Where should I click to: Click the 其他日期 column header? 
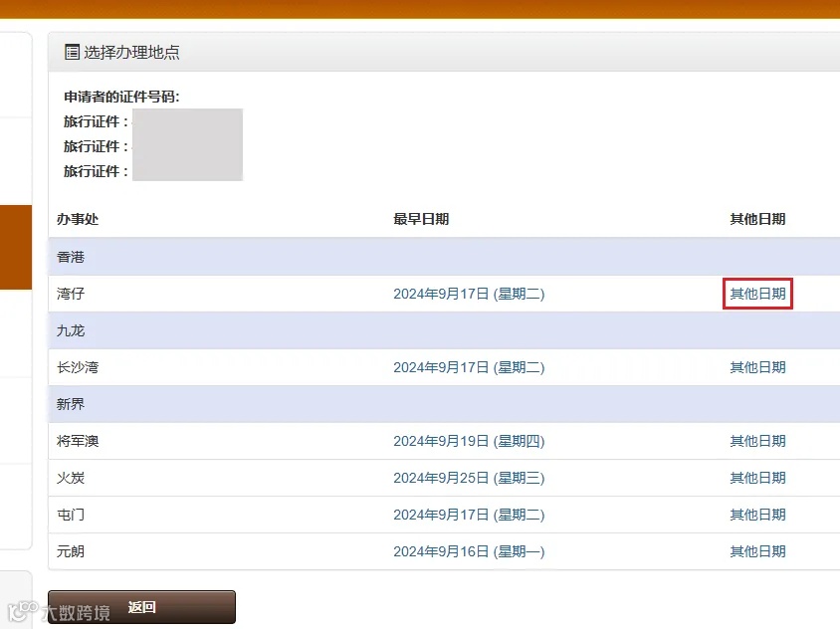[757, 219]
